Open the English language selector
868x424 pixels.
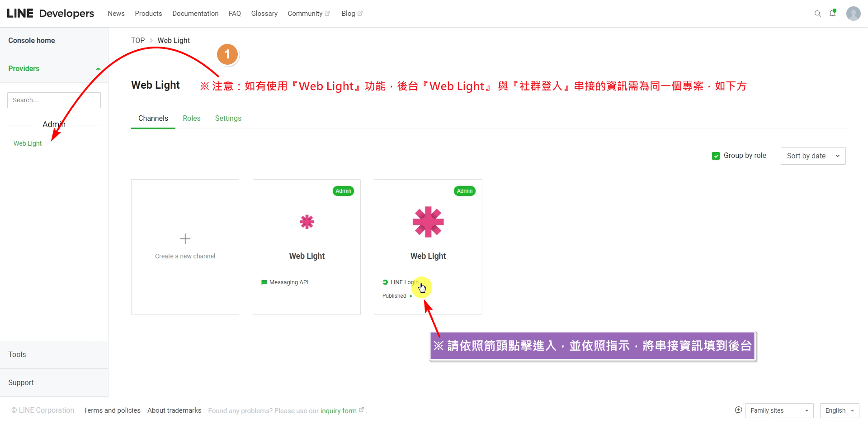[x=839, y=410]
